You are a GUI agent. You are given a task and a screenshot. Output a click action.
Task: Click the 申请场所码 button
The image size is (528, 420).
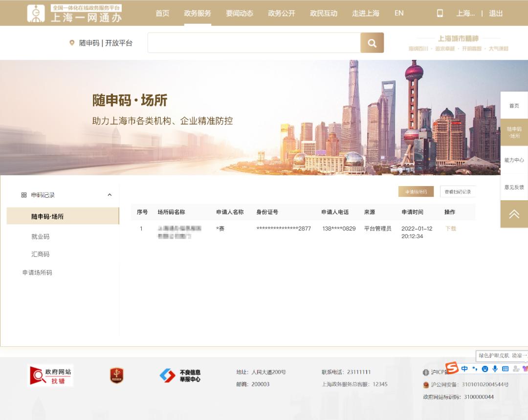pos(416,191)
